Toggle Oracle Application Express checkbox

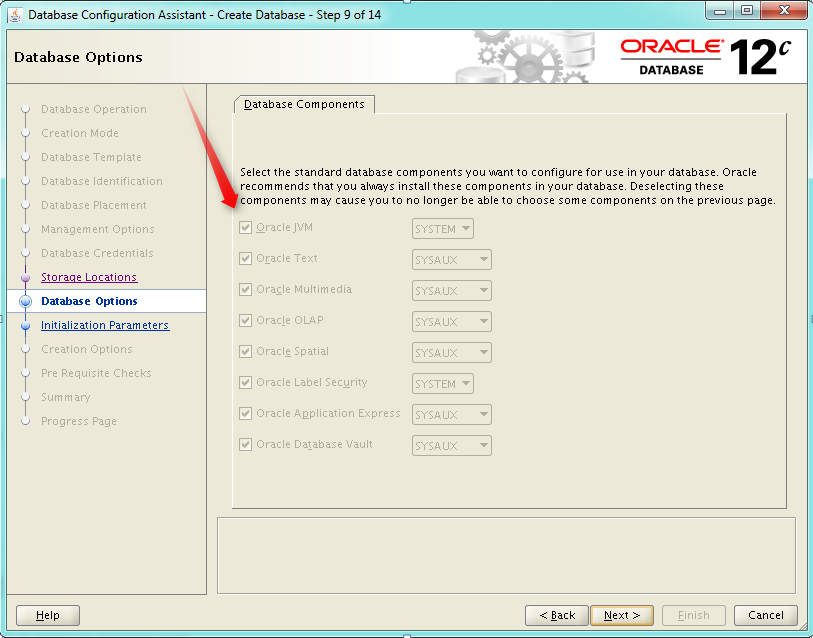246,414
